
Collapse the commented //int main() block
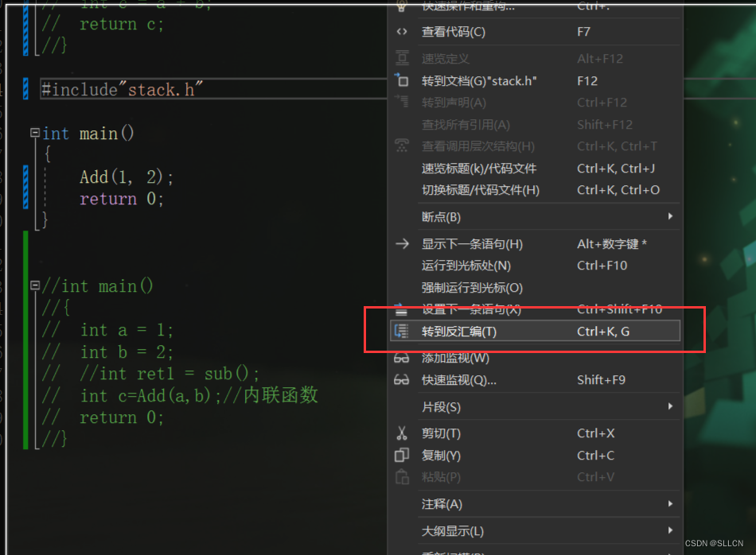coord(34,285)
